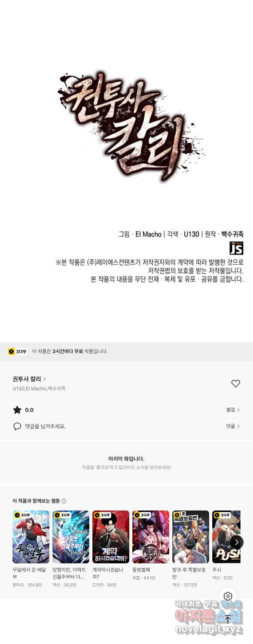Open the 권투사 칼리 title page link

pos(29,379)
